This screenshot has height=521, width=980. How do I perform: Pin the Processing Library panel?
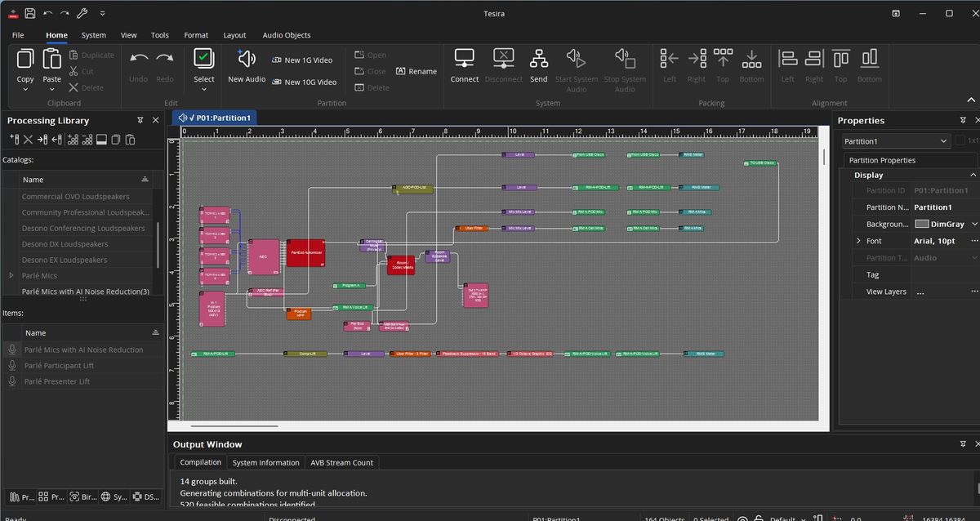(x=140, y=120)
